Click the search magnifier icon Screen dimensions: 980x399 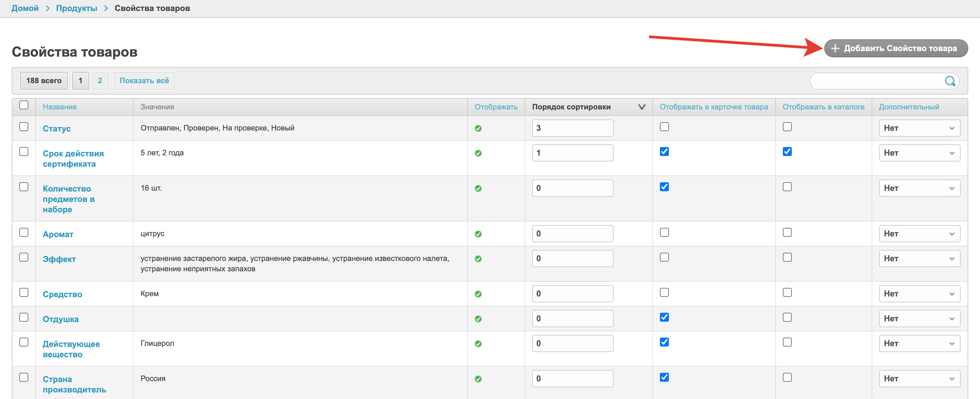pos(950,81)
